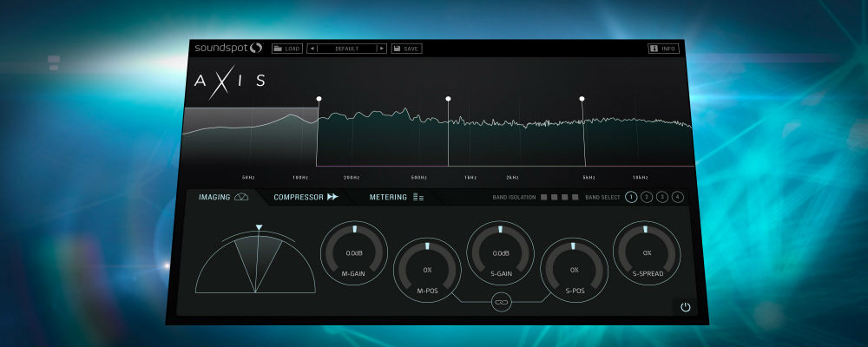Click the M-POS knob
Screen dimensions: 868x347
click(x=427, y=270)
